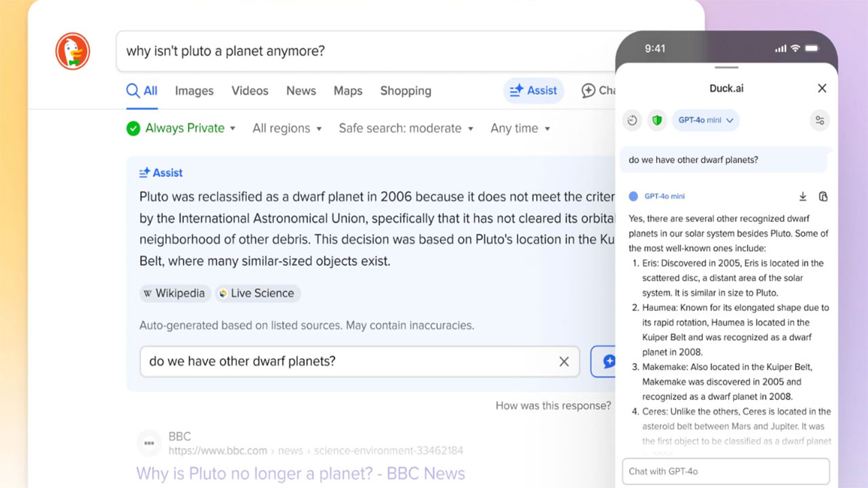Viewport: 868px width, 488px height.
Task: Open the Maps tab
Action: (348, 91)
